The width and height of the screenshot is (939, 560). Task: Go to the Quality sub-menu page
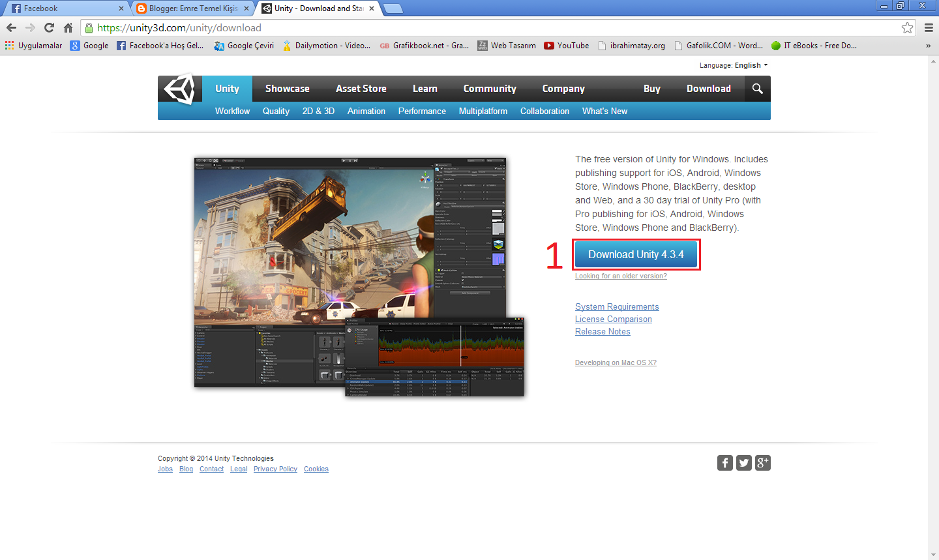[276, 111]
